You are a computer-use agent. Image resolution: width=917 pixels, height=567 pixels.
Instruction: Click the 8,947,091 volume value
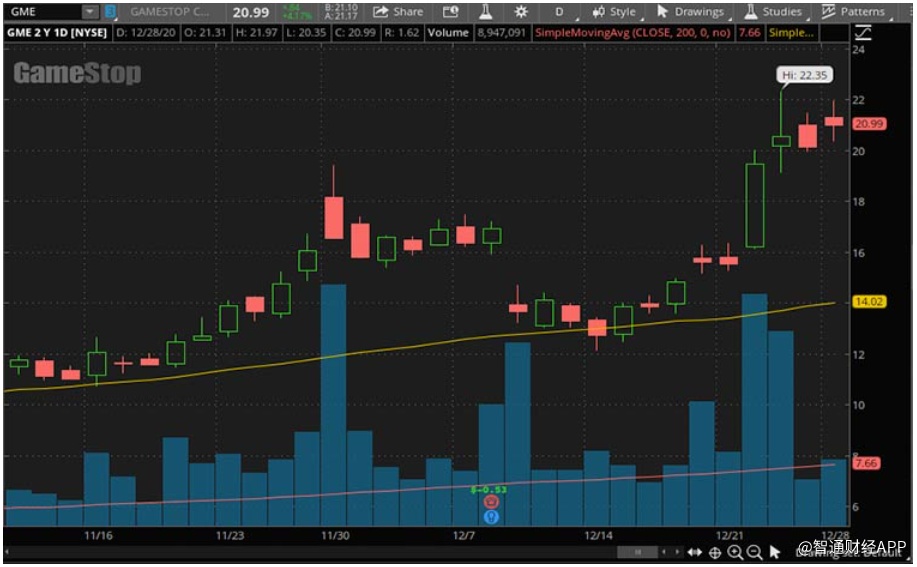(501, 33)
